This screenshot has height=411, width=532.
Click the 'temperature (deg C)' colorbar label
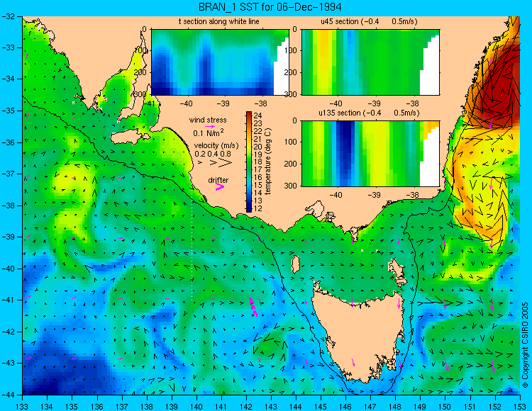(268, 162)
